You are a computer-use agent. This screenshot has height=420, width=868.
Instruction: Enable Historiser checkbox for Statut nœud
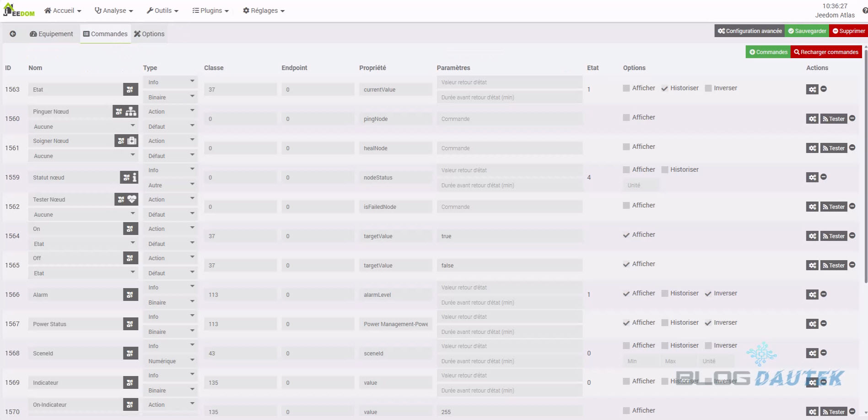pyautogui.click(x=665, y=170)
